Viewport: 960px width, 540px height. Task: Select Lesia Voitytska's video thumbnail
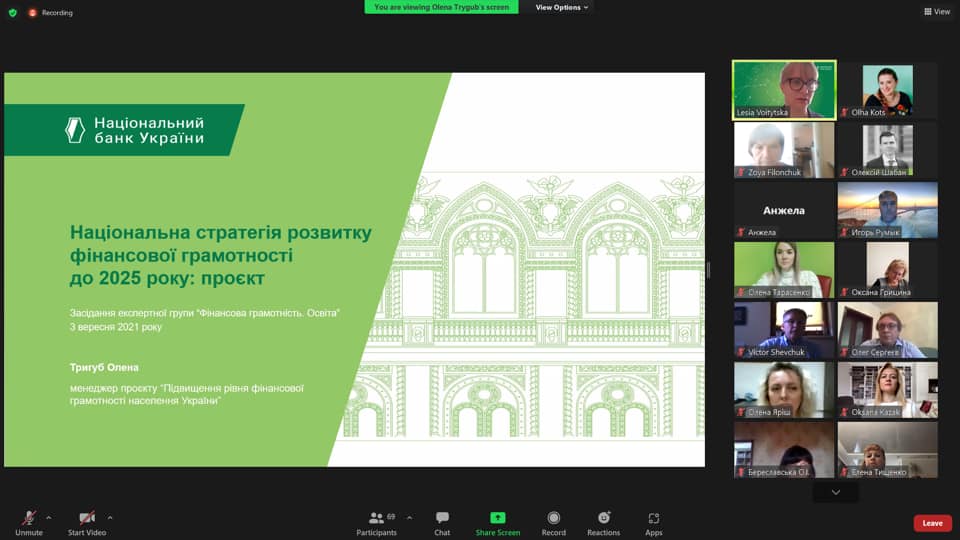[784, 90]
